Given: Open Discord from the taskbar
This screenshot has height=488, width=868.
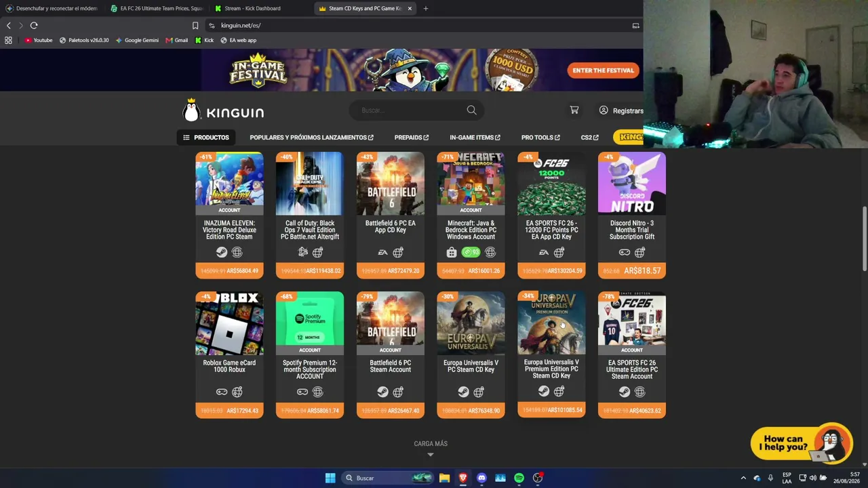Looking at the screenshot, I should pyautogui.click(x=481, y=478).
